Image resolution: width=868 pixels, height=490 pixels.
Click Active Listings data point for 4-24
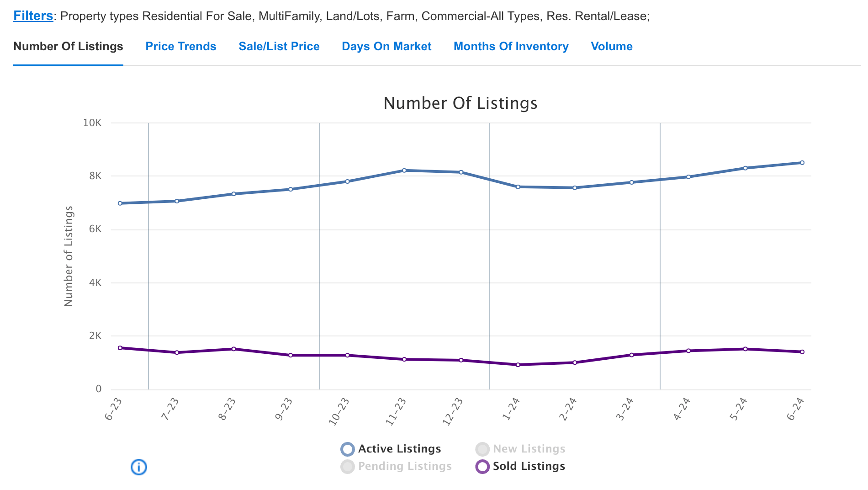(688, 177)
